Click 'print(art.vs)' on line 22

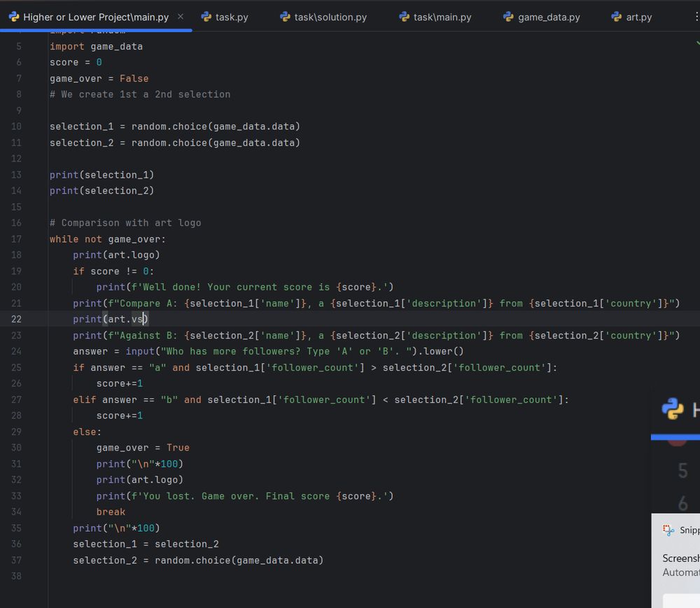111,319
